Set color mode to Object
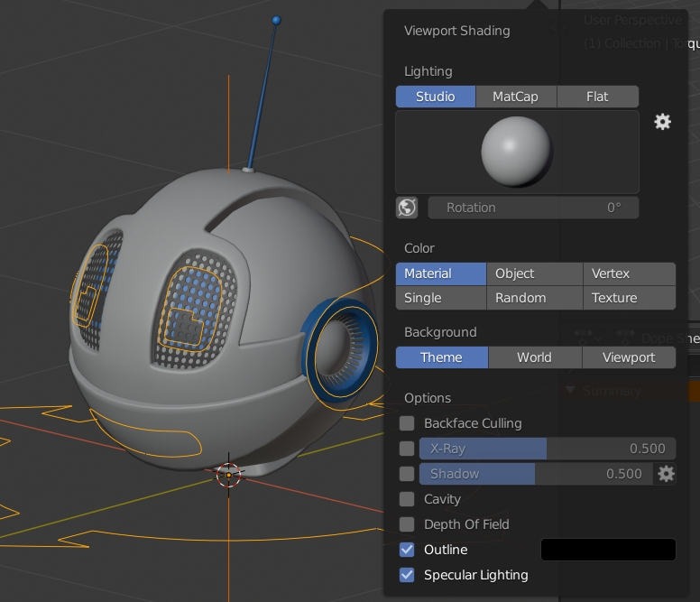This screenshot has width=700, height=602. (534, 273)
